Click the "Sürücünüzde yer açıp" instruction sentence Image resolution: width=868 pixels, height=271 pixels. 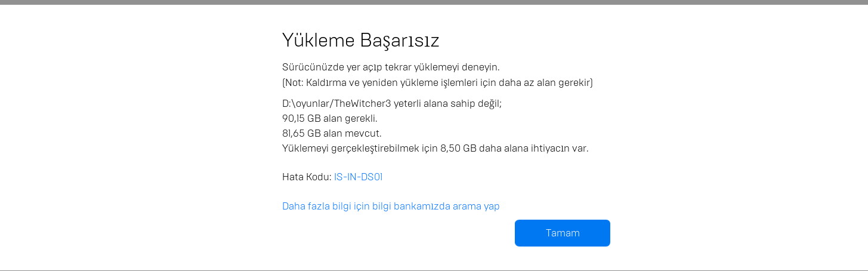tap(334, 67)
